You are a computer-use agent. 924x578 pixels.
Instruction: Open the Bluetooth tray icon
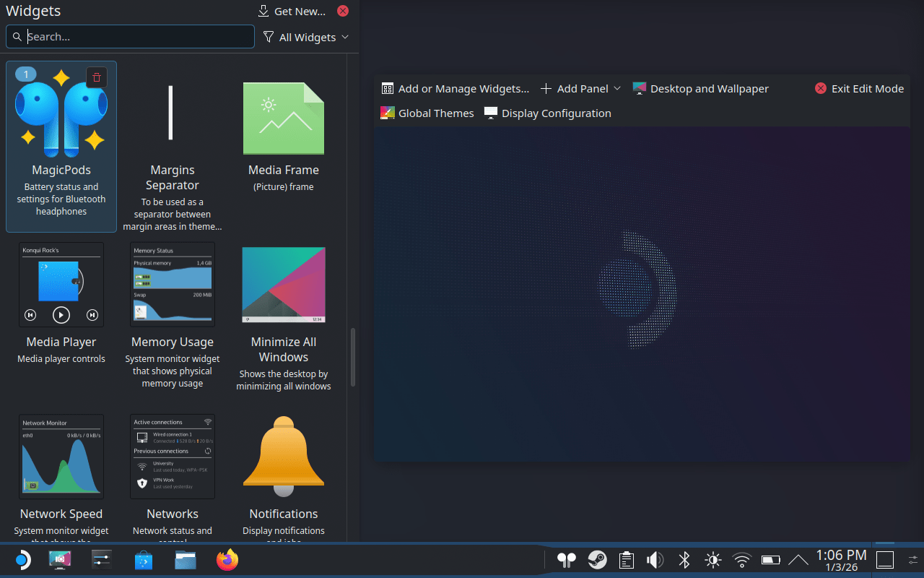684,560
